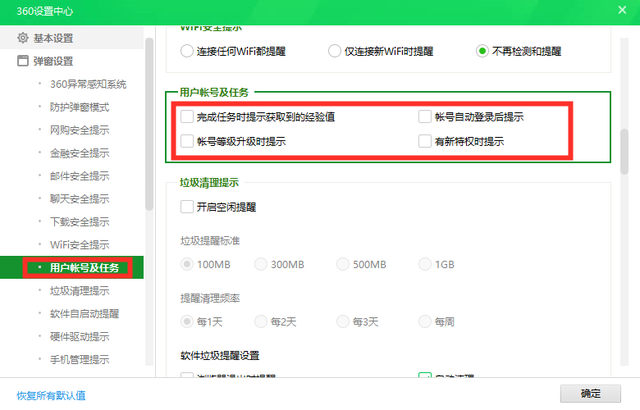Open 垃圾清理提示 in sidebar
The height and width of the screenshot is (410, 640).
[x=80, y=290]
